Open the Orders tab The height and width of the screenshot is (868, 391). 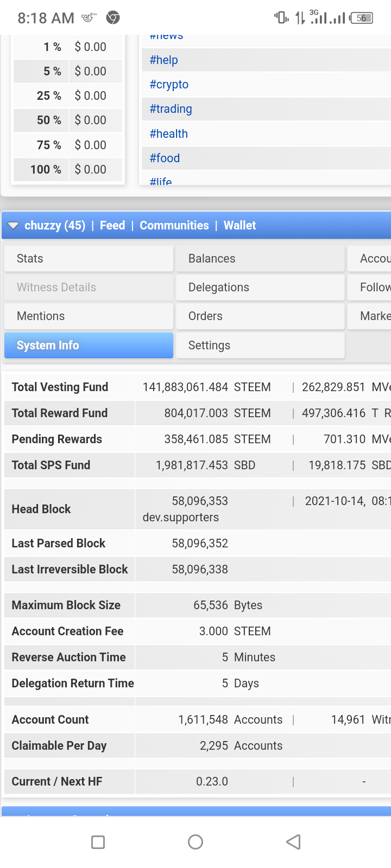260,316
